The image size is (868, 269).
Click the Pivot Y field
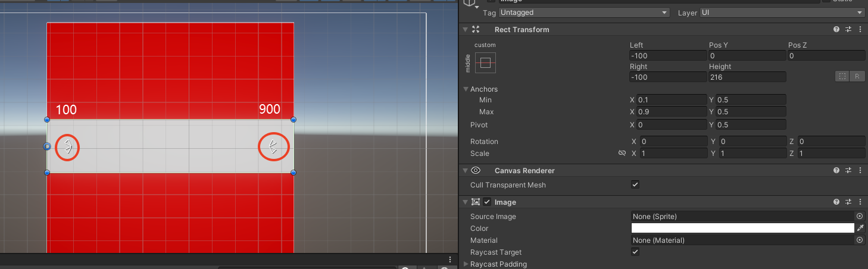(751, 124)
